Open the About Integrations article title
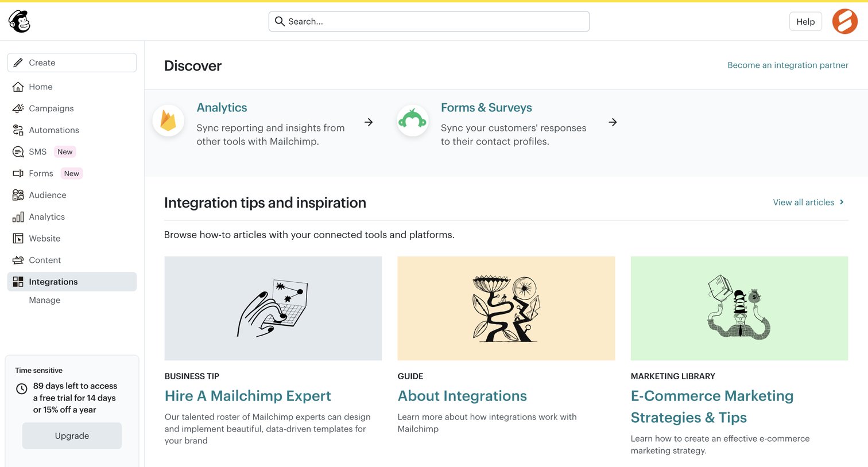The width and height of the screenshot is (868, 467). (462, 396)
